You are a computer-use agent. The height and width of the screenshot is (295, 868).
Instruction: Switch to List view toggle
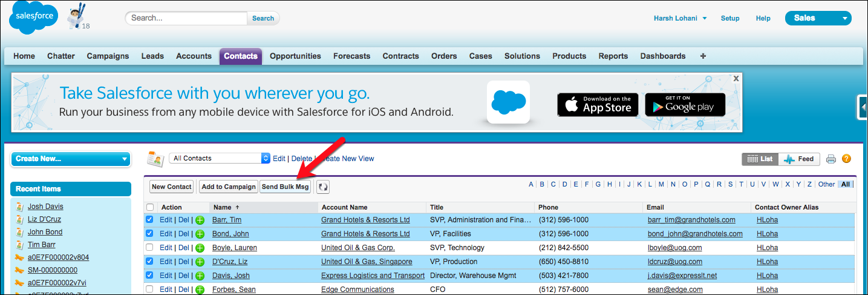760,159
